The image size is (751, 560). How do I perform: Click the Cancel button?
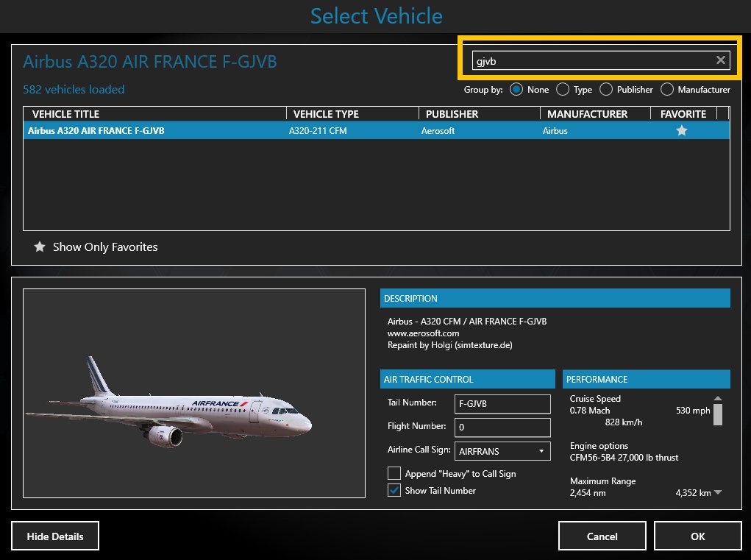click(x=602, y=536)
